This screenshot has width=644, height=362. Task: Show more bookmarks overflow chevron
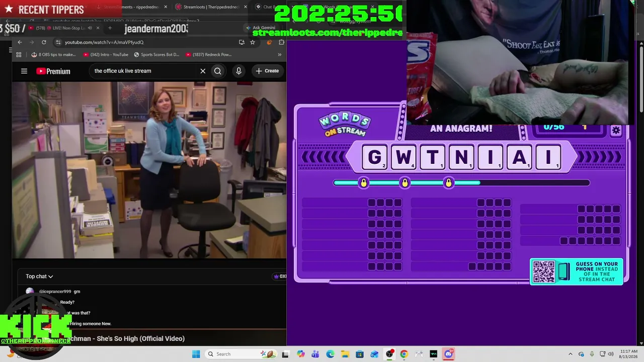coord(280,54)
